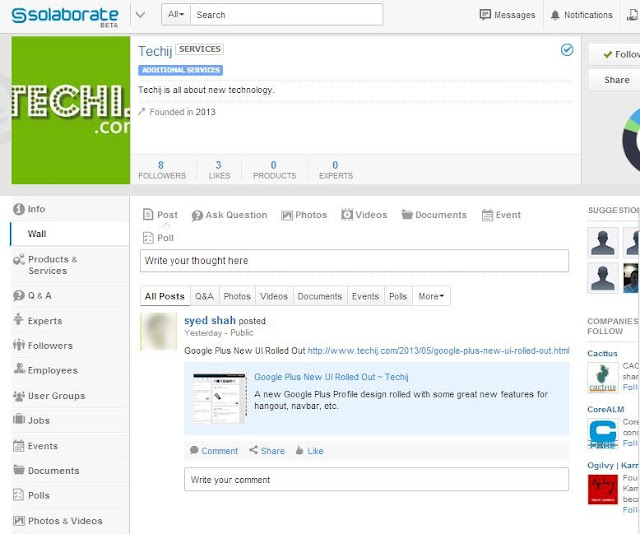
Task: Click the Share button beside the profile
Action: (x=614, y=80)
